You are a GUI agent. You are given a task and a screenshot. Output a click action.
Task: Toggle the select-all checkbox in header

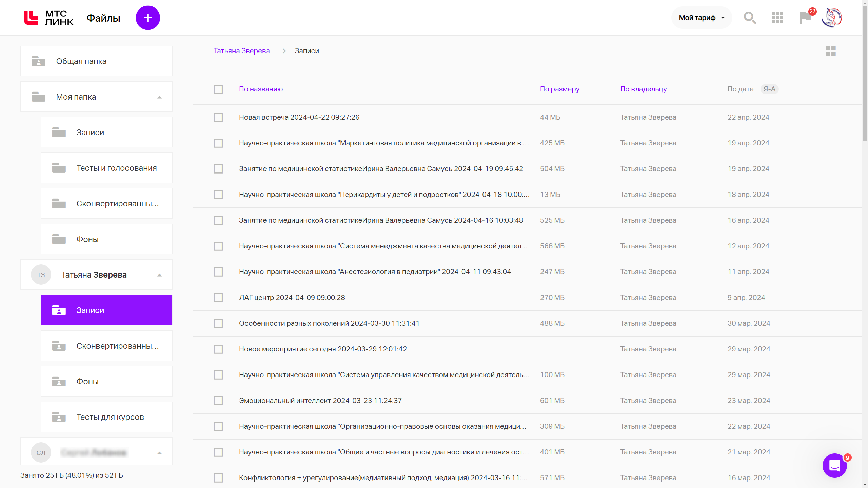(218, 89)
